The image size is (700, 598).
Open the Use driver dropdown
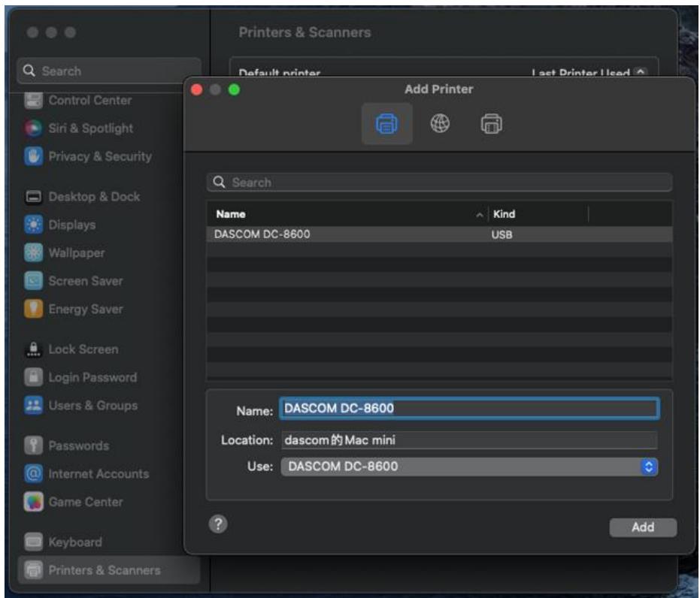pos(468,467)
